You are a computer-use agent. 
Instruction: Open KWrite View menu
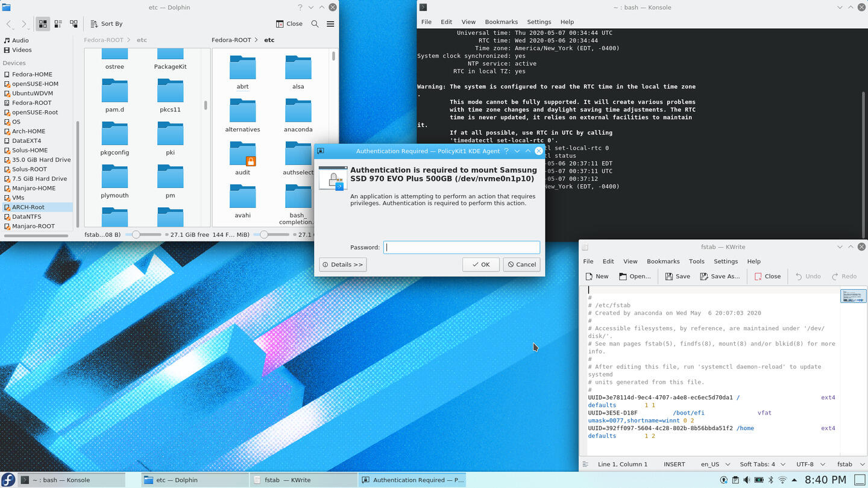point(630,261)
